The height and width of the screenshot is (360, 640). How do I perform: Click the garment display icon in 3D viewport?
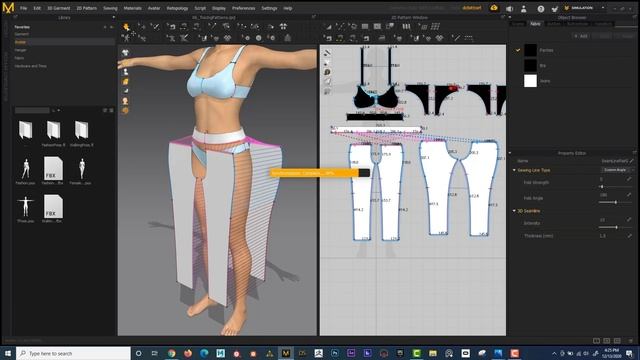click(125, 53)
